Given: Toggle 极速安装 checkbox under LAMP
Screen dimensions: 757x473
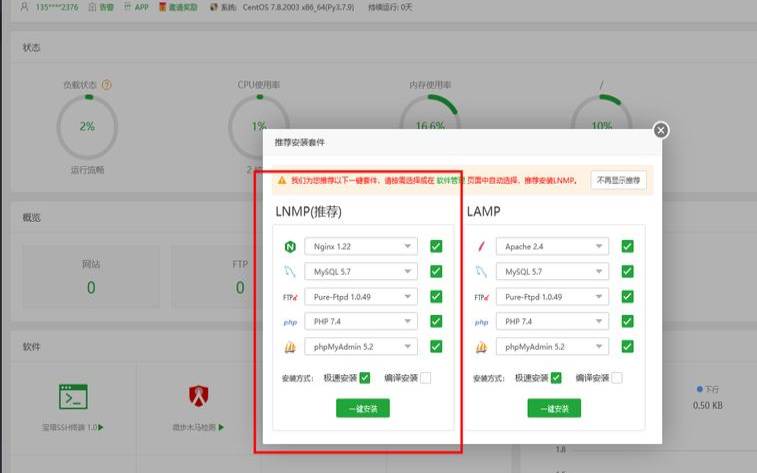Looking at the screenshot, I should [x=556, y=378].
